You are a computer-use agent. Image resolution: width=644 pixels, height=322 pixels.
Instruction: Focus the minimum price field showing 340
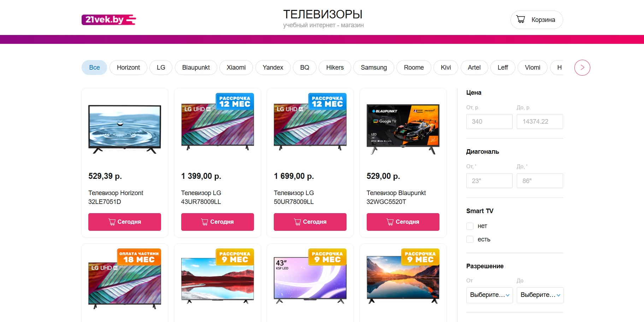489,122
